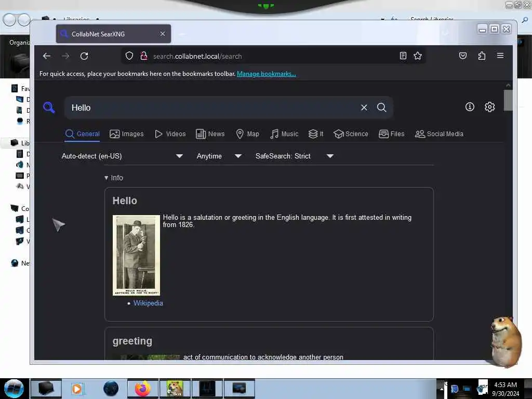Open the media player taskbar icon

[77, 389]
